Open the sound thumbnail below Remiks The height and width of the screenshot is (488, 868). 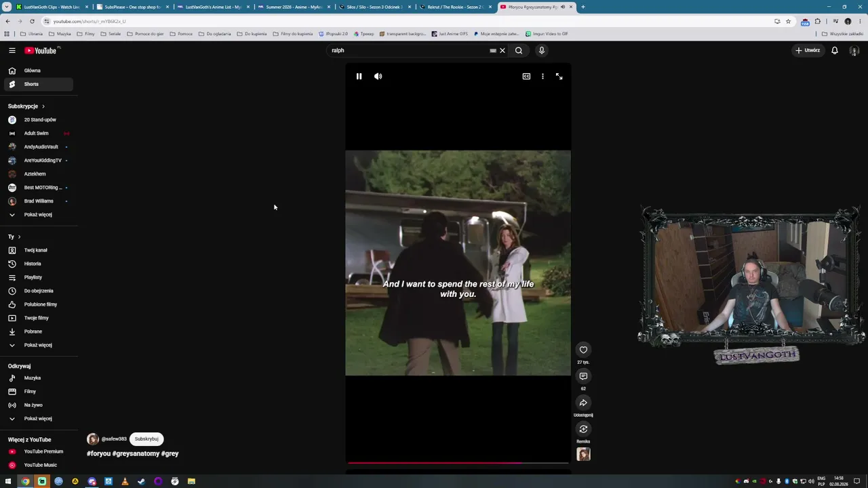tap(583, 454)
